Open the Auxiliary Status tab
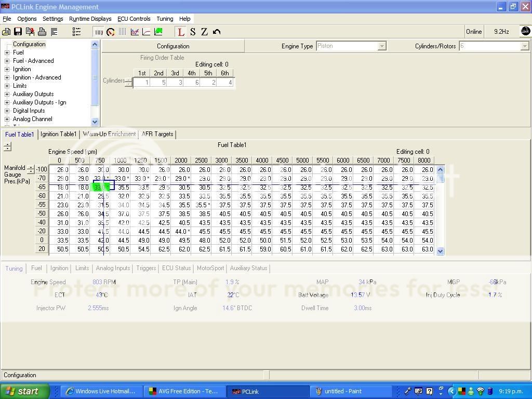 point(249,268)
